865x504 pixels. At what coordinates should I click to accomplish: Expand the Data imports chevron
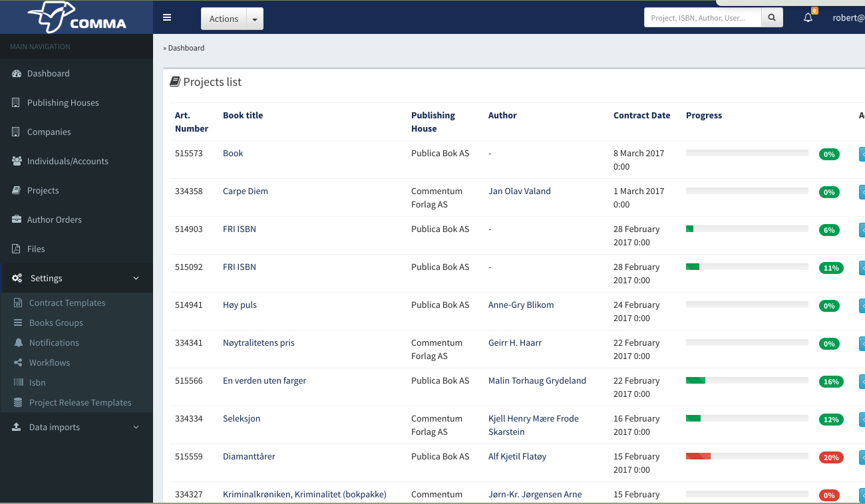pyautogui.click(x=136, y=428)
